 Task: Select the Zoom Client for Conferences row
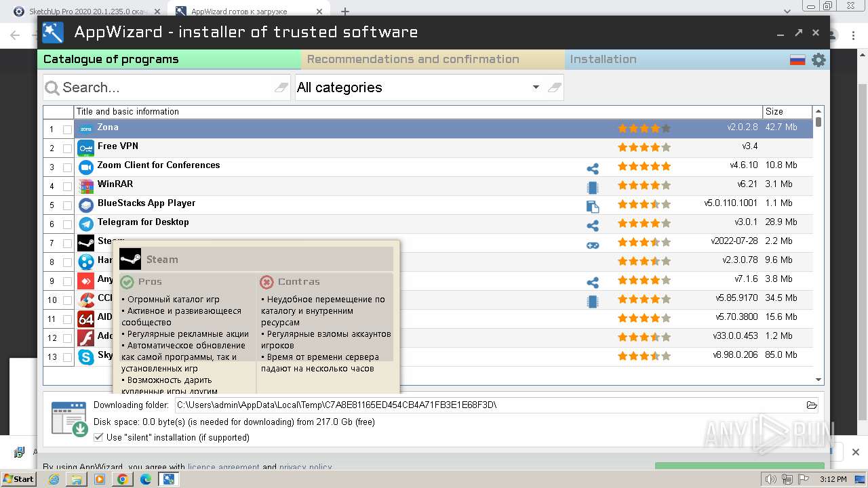(x=428, y=167)
